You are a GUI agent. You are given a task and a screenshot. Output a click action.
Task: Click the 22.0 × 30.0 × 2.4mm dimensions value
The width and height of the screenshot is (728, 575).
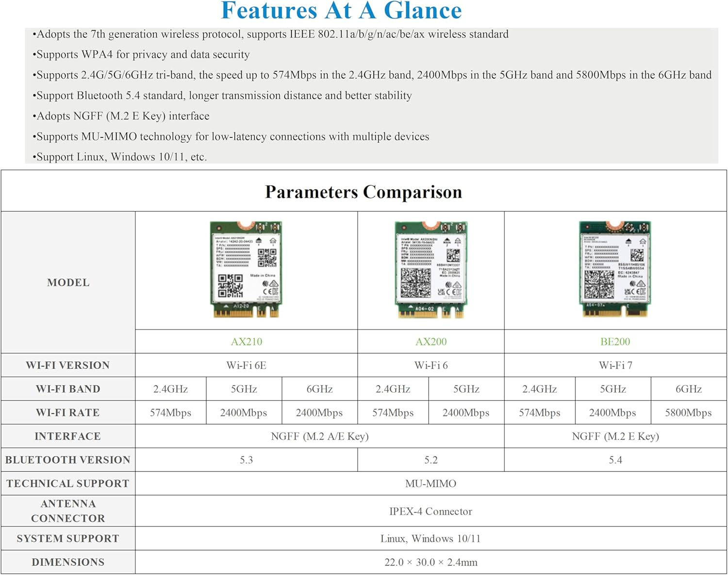click(430, 562)
